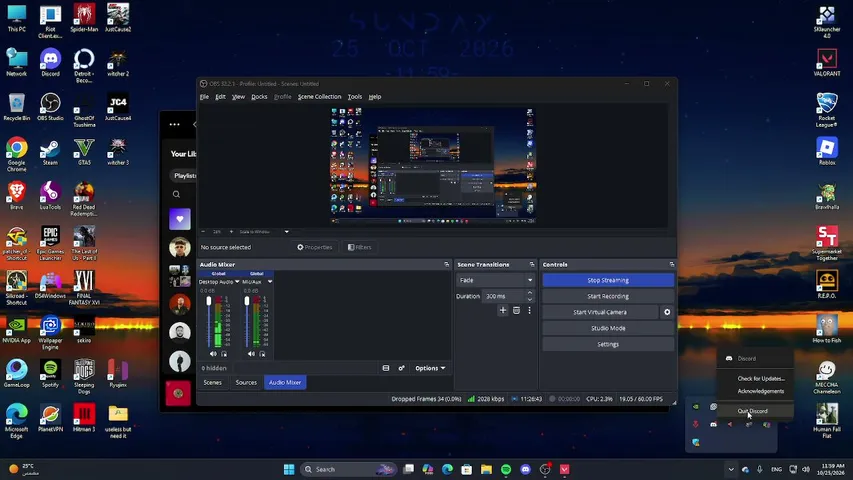Open the File menu in OBS
Viewport: 853px width, 480px height.
click(x=205, y=97)
